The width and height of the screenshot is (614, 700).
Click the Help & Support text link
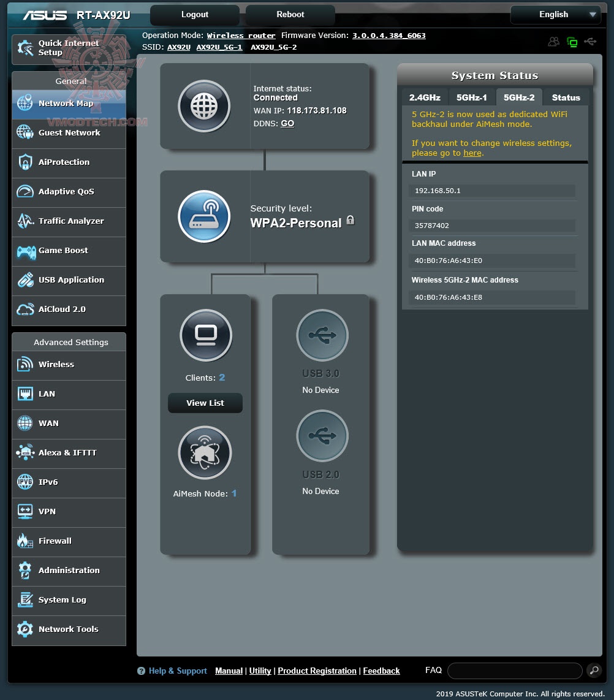[178, 671]
